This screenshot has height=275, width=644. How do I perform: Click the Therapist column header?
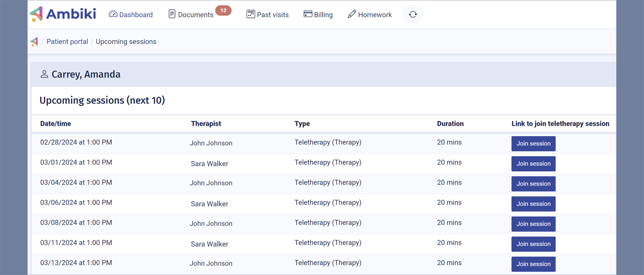tap(206, 124)
